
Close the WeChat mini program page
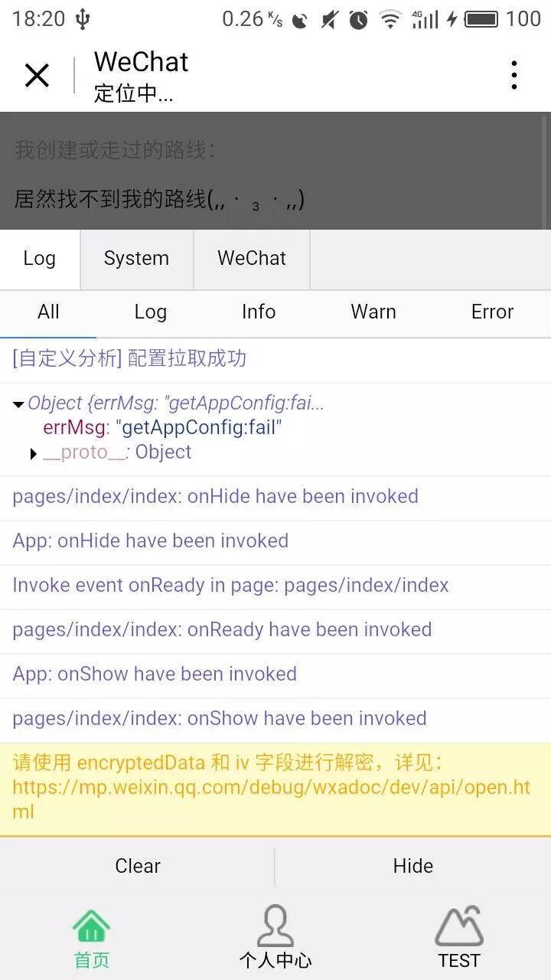pyautogui.click(x=37, y=75)
